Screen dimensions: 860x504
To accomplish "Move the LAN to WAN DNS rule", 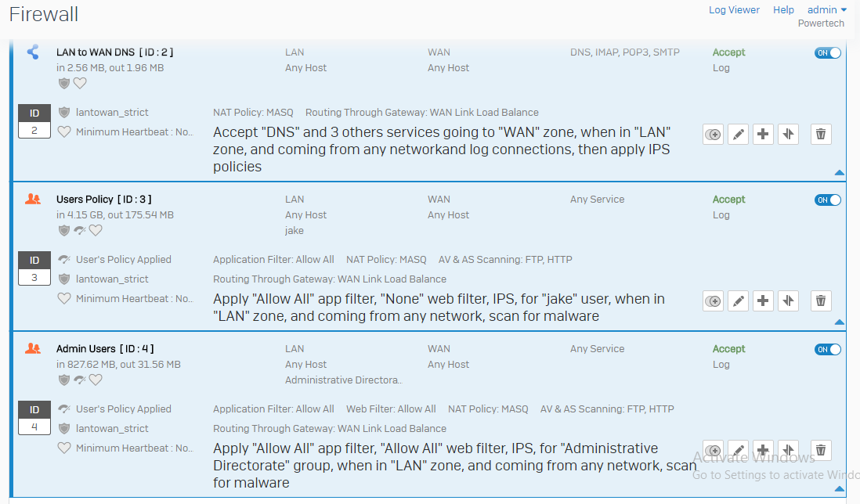I will 788,135.
